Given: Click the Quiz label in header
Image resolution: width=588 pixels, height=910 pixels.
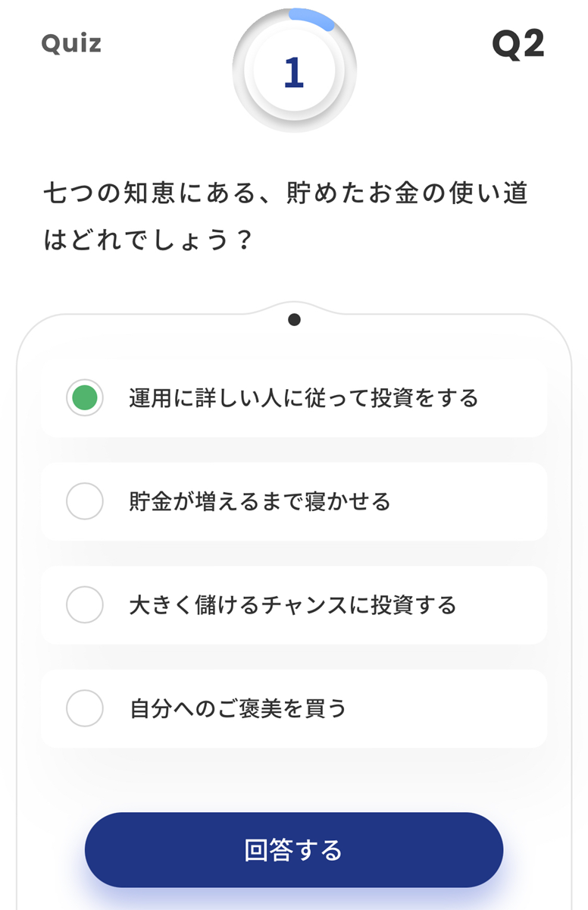Looking at the screenshot, I should pos(71,43).
